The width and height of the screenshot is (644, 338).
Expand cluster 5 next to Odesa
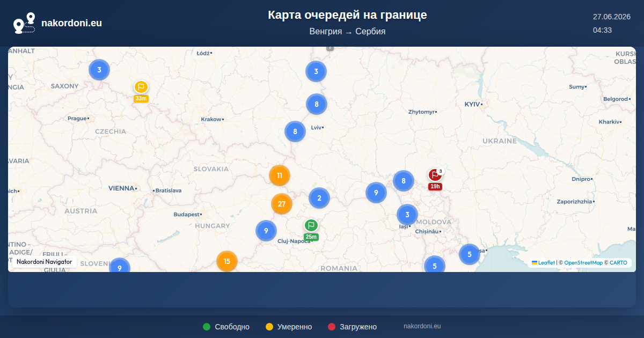470,254
